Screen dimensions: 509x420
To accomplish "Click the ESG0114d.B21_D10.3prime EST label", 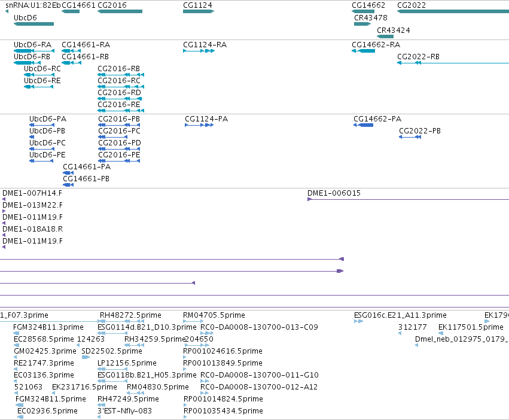I will (x=147, y=327).
